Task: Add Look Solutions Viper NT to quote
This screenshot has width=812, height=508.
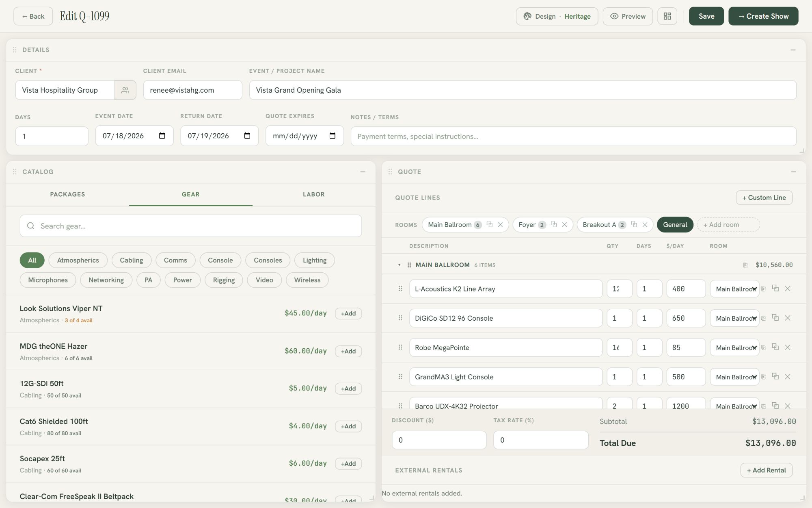Action: click(x=348, y=313)
